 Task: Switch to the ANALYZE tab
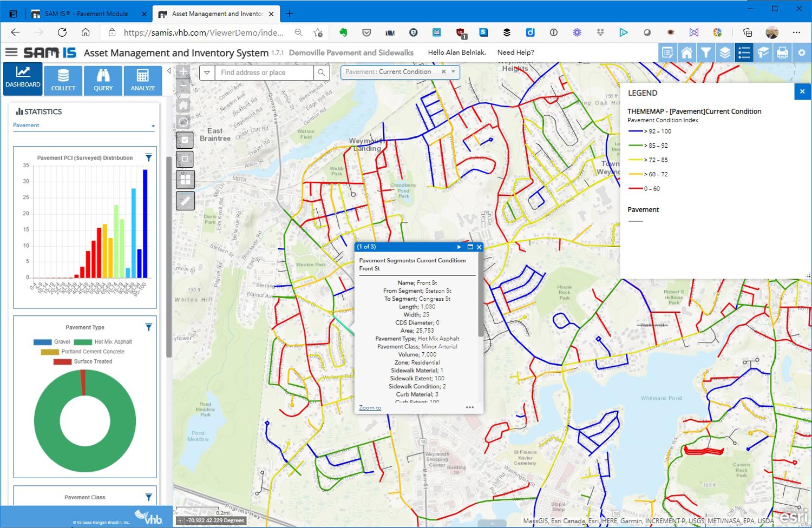pyautogui.click(x=143, y=80)
